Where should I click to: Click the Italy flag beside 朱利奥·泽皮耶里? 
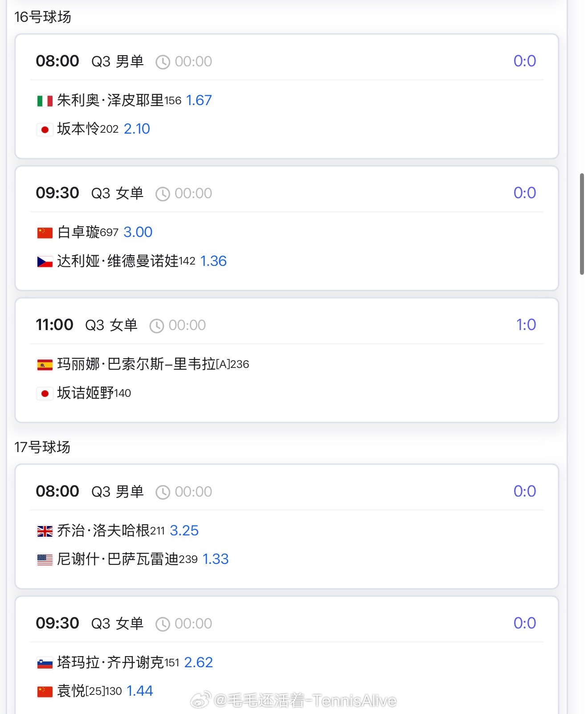(45, 101)
